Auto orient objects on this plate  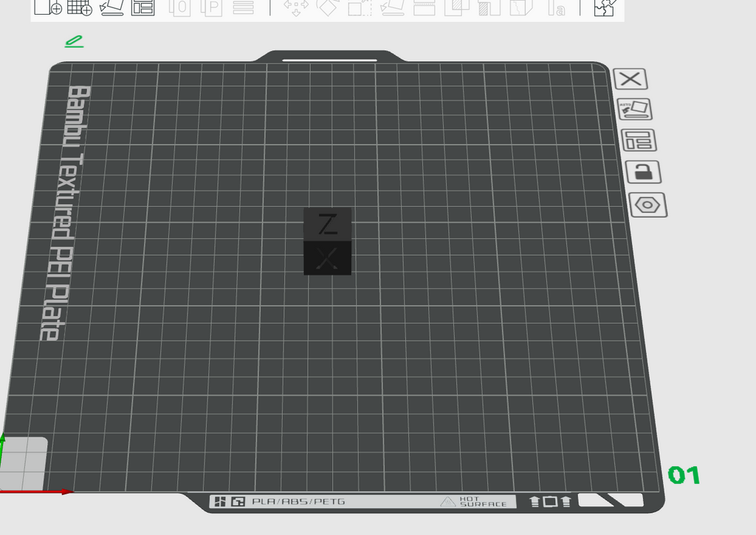tap(634, 109)
